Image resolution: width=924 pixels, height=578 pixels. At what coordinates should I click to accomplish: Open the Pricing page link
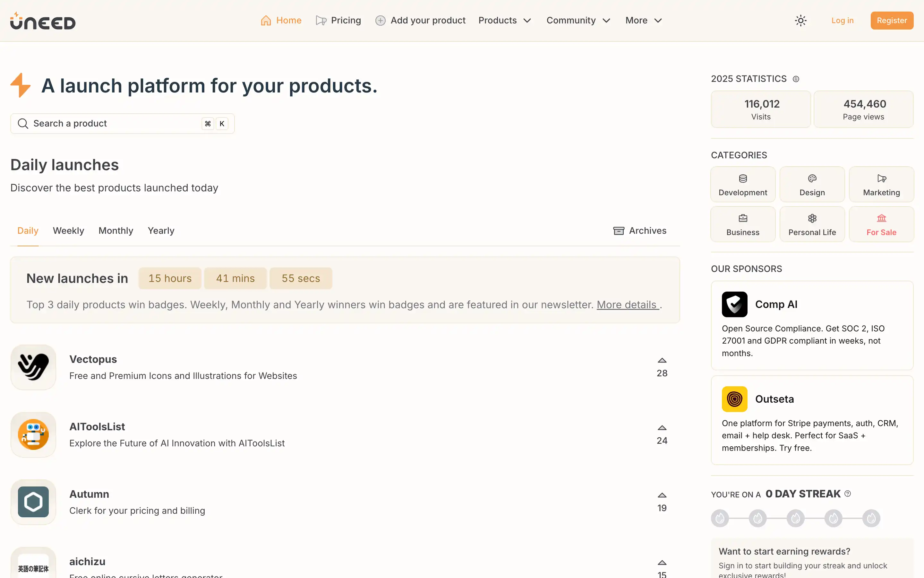pos(338,21)
